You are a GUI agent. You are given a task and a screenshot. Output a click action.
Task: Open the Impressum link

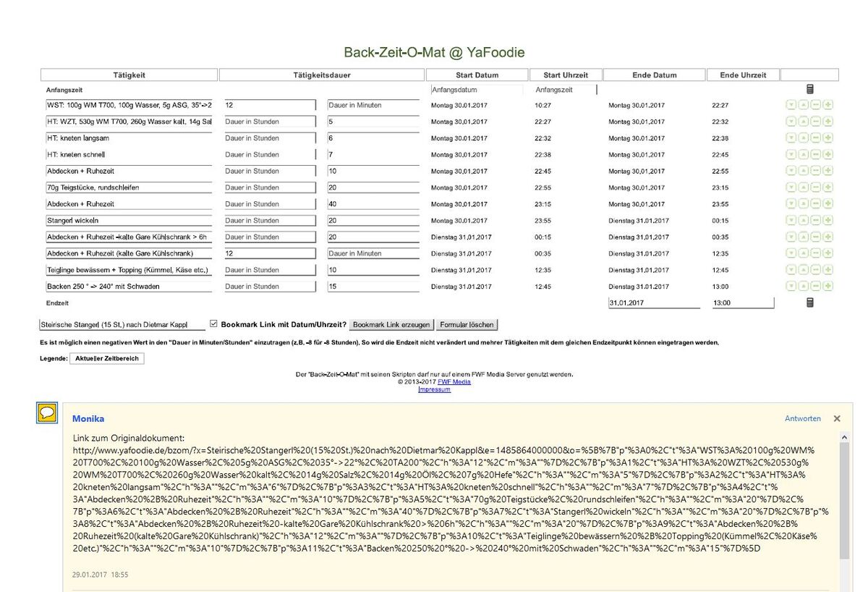435,389
